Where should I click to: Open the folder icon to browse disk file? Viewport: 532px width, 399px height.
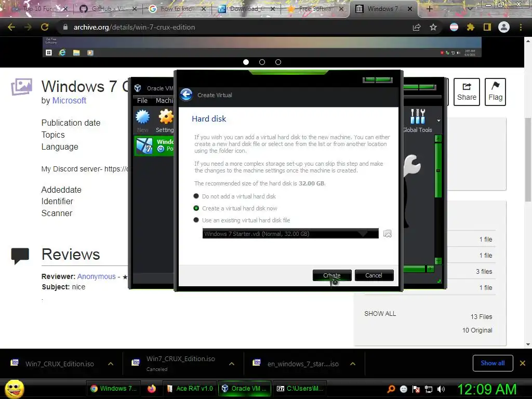tap(387, 233)
